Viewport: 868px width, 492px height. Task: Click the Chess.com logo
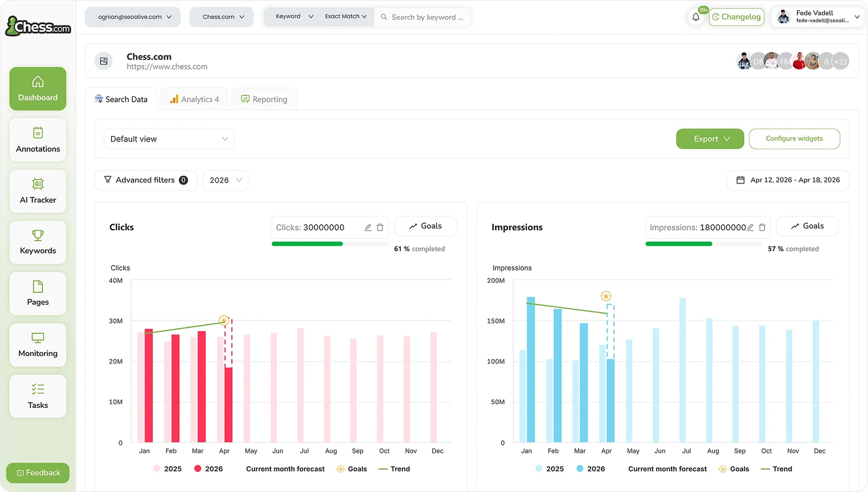[38, 26]
